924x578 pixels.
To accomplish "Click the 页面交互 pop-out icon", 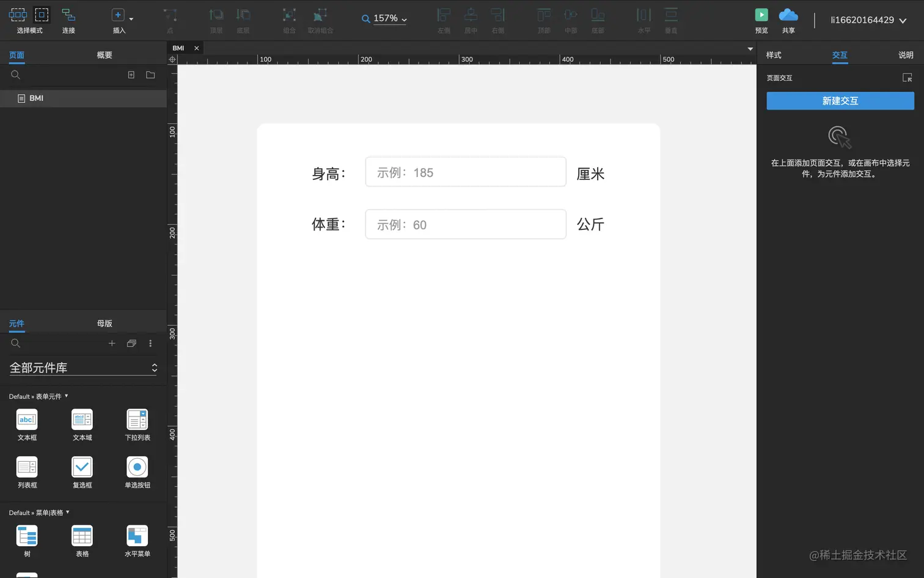I will (x=907, y=78).
